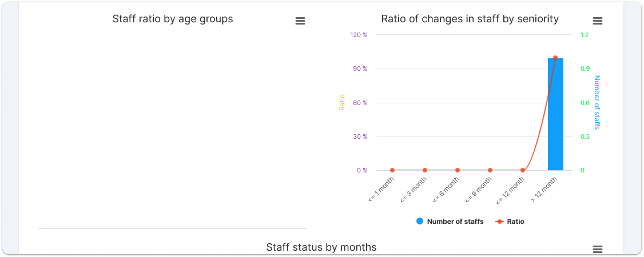This screenshot has height=257, width=644.
Task: Open Staff ratio by age groups chart menu
Action: click(x=300, y=21)
